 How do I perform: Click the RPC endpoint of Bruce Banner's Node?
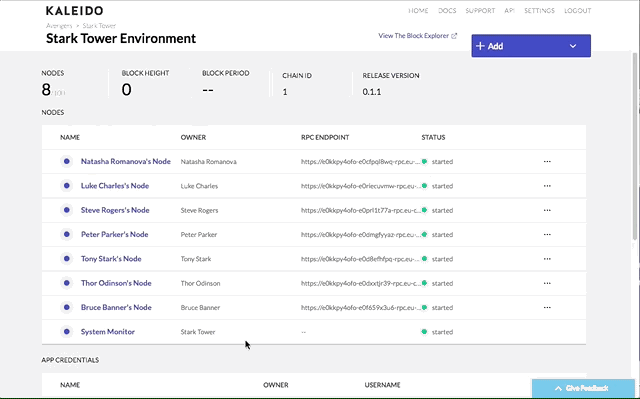(x=360, y=307)
